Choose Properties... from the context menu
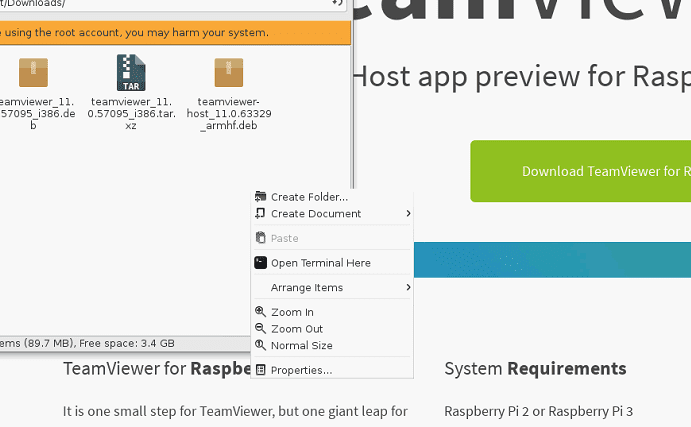This screenshot has height=427, width=691. [301, 370]
